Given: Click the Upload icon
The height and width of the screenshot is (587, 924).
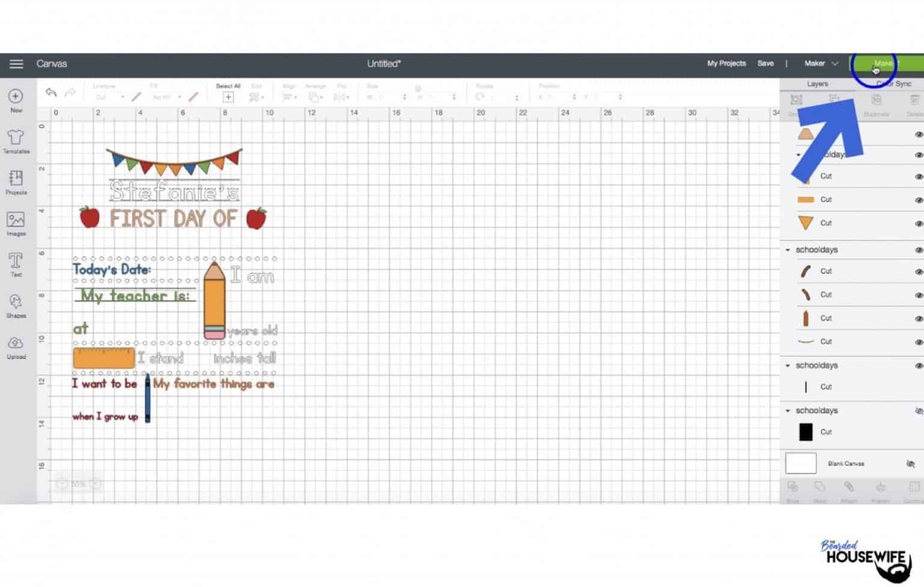Looking at the screenshot, I should click(16, 347).
